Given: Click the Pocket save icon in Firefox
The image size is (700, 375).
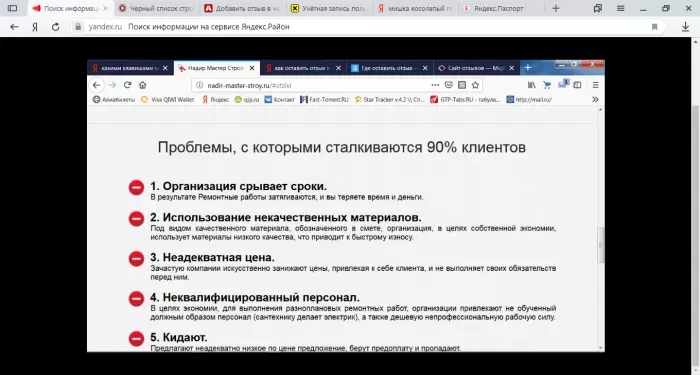Looking at the screenshot, I should tap(449, 85).
